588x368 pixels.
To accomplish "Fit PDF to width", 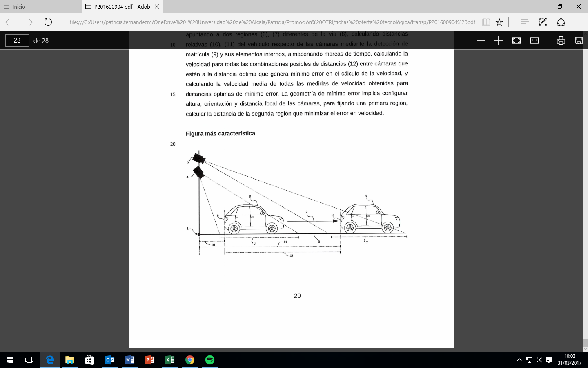I will pyautogui.click(x=535, y=40).
